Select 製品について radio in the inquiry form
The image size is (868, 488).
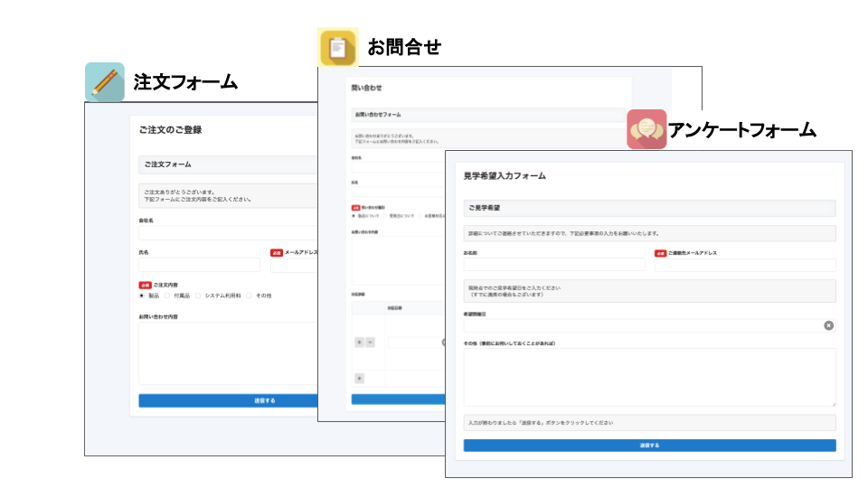(354, 216)
